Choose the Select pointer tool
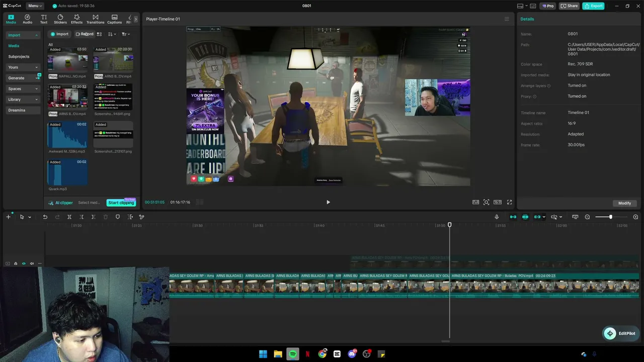This screenshot has width=644, height=362. coord(22,217)
